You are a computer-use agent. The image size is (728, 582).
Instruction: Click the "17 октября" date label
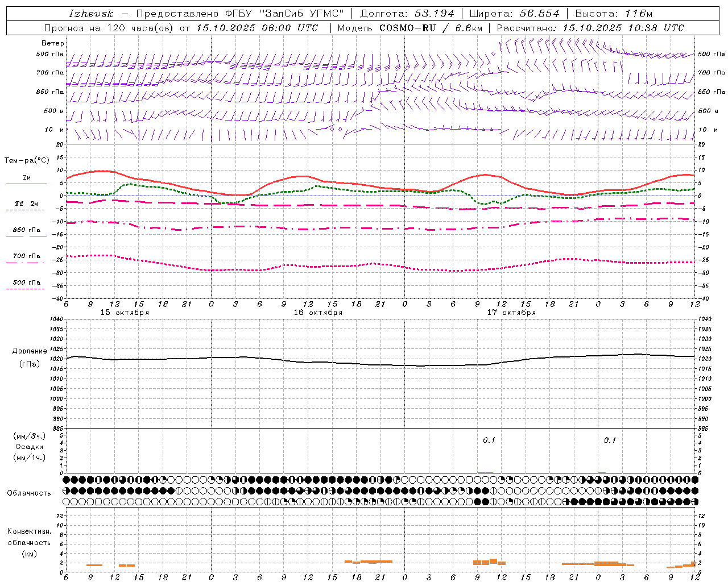[x=511, y=313]
